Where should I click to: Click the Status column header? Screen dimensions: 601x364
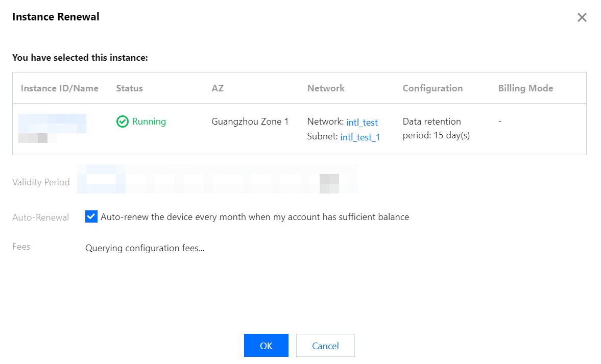tap(129, 88)
